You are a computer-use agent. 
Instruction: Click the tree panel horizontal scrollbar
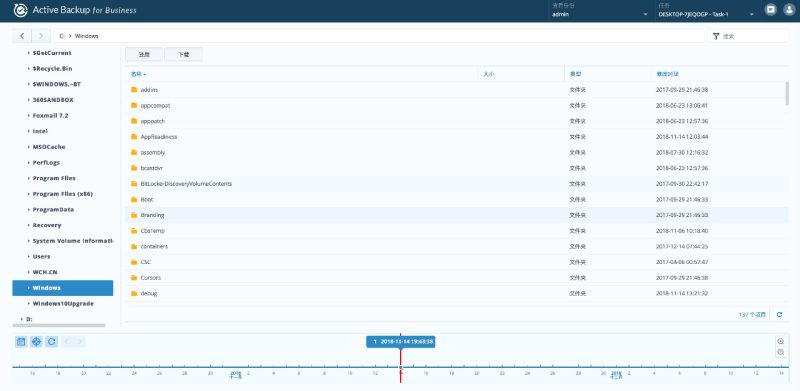pyautogui.click(x=59, y=325)
